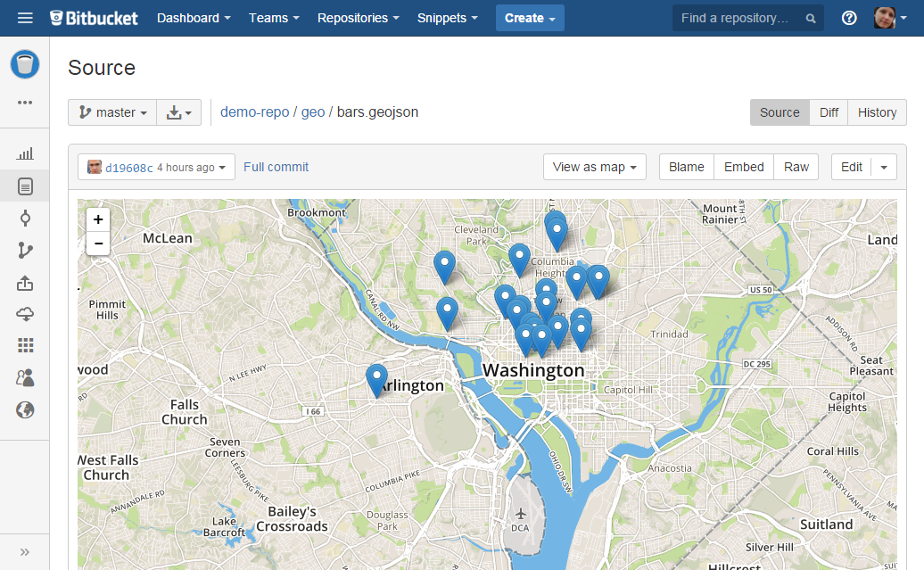
Task: Click the globe icon in the sidebar
Action: [25, 409]
